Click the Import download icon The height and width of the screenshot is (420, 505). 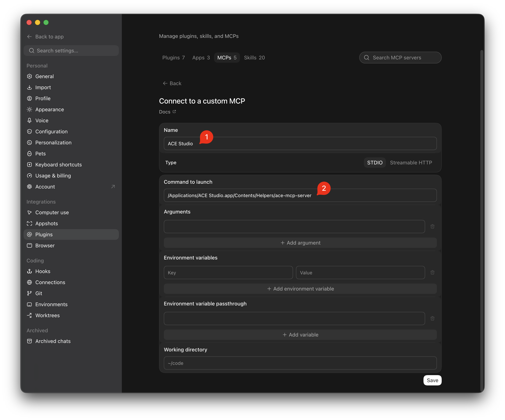click(29, 88)
